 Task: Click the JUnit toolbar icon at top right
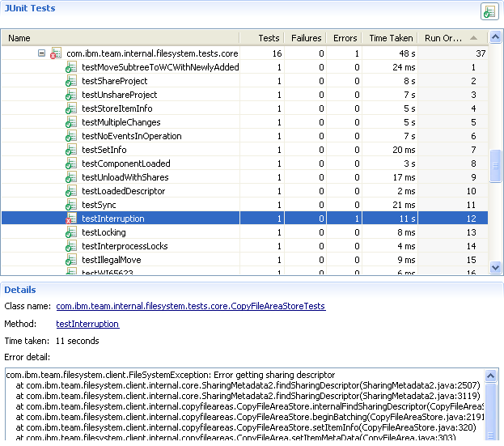pos(488,11)
